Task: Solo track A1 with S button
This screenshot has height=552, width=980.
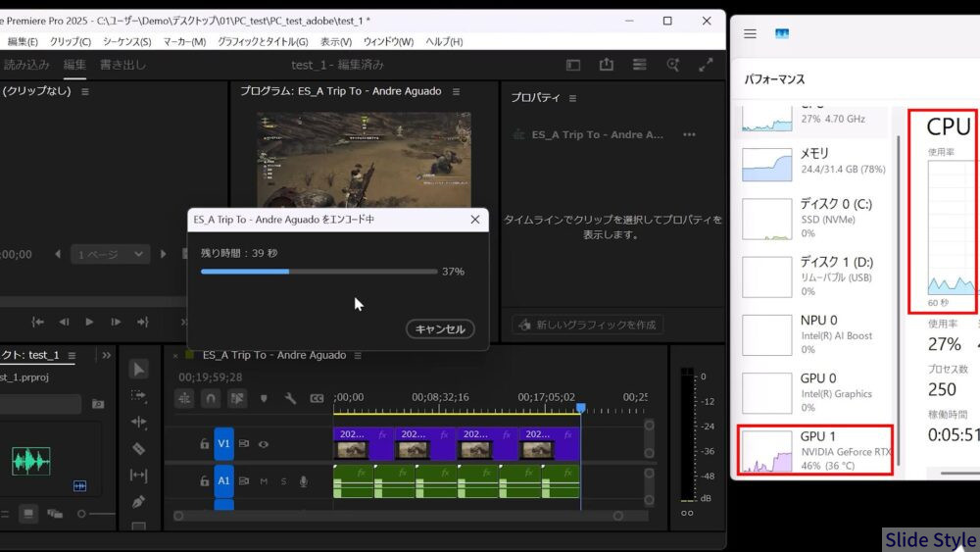Action: pyautogui.click(x=284, y=481)
